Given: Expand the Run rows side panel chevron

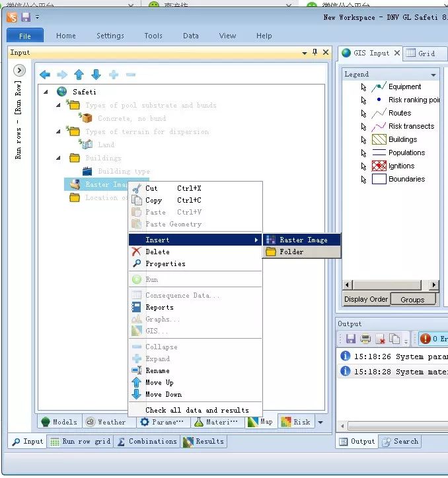Looking at the screenshot, I should pyautogui.click(x=19, y=70).
